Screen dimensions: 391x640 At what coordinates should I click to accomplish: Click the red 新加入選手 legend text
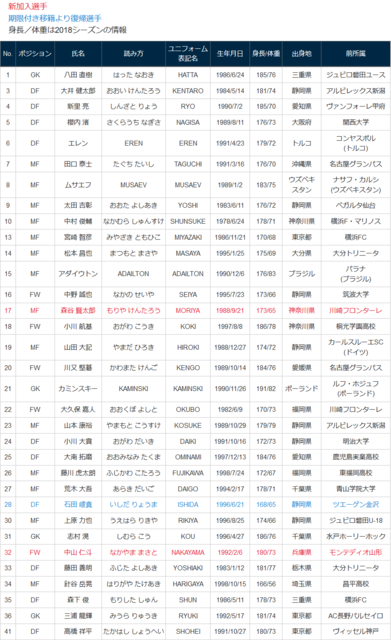pyautogui.click(x=28, y=6)
